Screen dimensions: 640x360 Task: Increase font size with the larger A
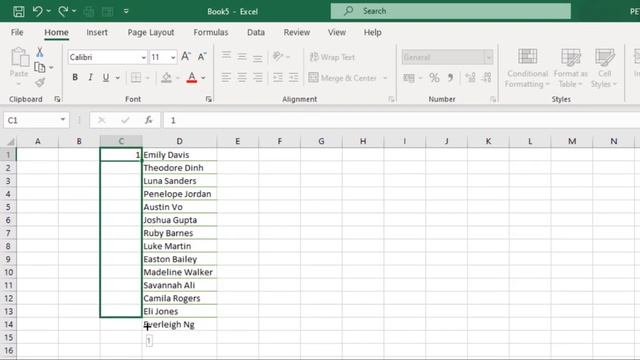(x=186, y=57)
